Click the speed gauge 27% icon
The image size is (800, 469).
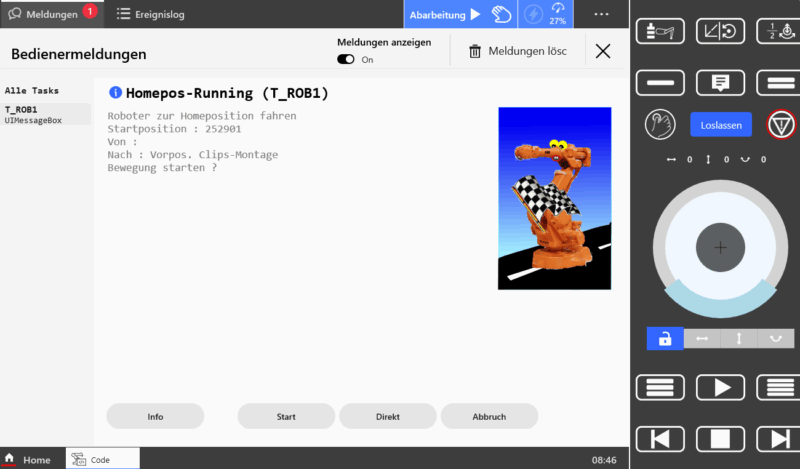(x=557, y=14)
